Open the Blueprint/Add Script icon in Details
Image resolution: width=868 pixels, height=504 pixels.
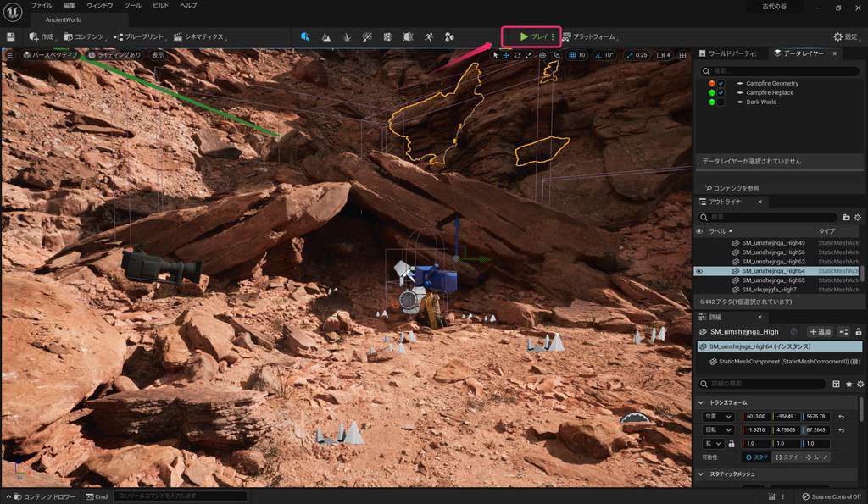[x=843, y=332]
